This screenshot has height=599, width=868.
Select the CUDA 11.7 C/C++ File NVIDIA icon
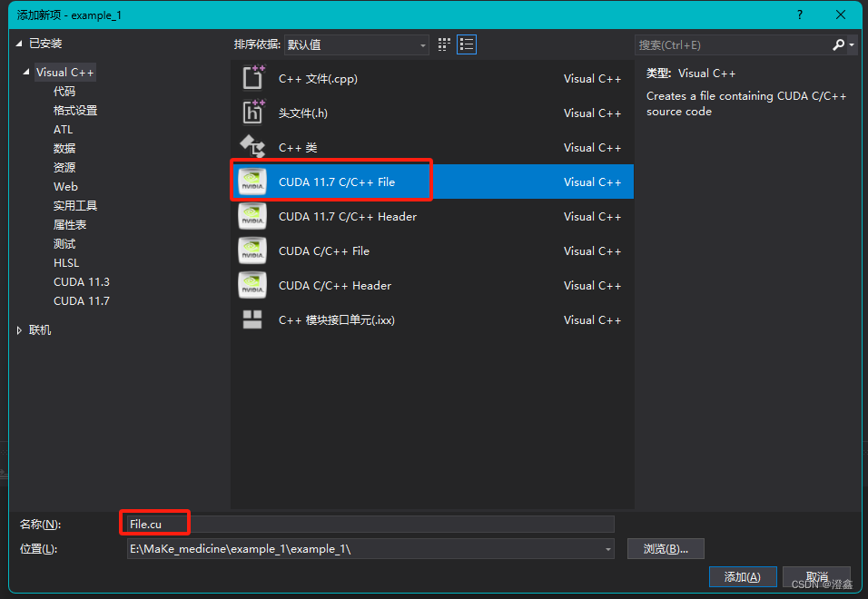tap(252, 181)
